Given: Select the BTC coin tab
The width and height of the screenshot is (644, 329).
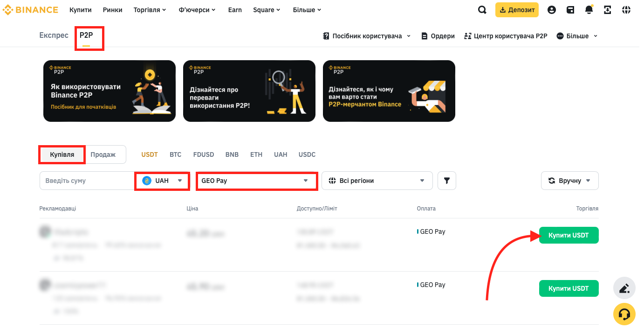Looking at the screenshot, I should click(x=175, y=154).
